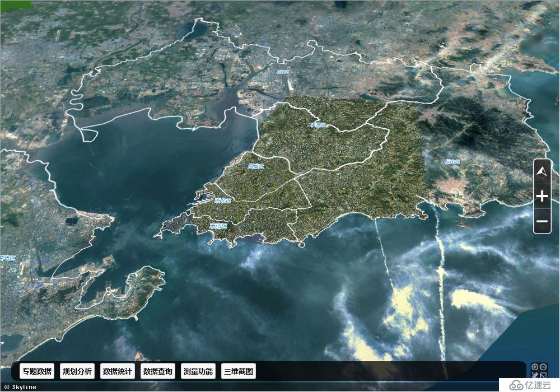This screenshot has width=560, height=392.
Task: Click the 数据统计 button
Action: (x=118, y=371)
